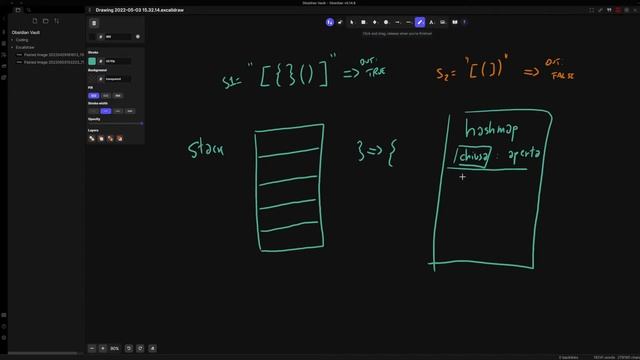
Task: Zoom out with the minus button
Action: coord(92,348)
